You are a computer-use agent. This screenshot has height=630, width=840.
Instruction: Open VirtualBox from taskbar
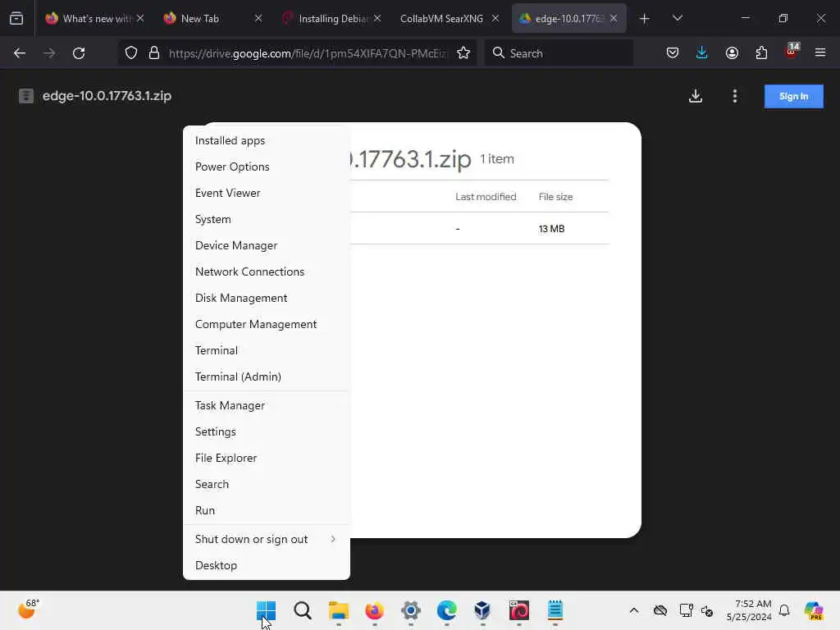click(x=482, y=610)
